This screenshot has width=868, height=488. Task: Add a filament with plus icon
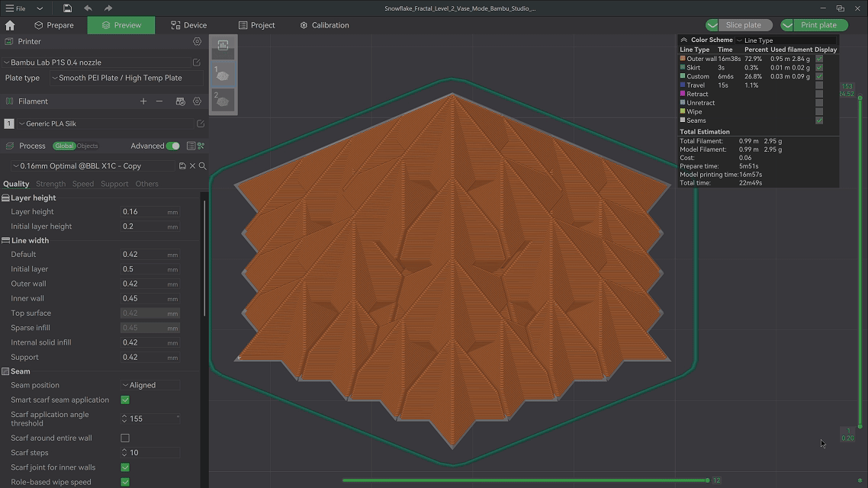pos(143,101)
